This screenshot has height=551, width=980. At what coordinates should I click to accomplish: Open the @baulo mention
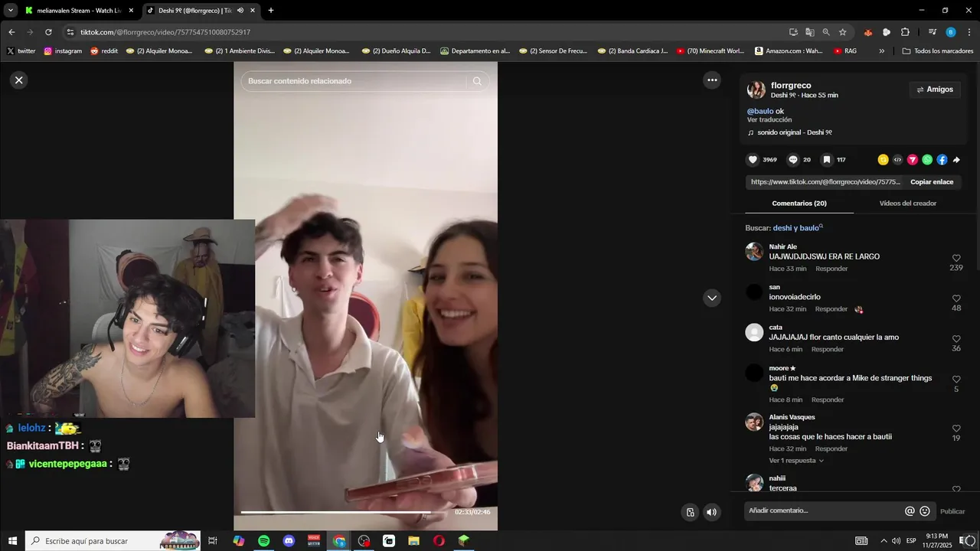point(760,111)
